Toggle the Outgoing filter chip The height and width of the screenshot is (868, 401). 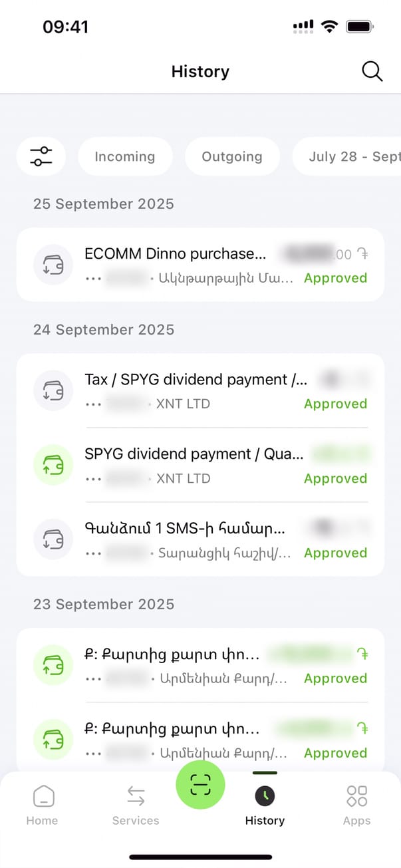pyautogui.click(x=232, y=156)
